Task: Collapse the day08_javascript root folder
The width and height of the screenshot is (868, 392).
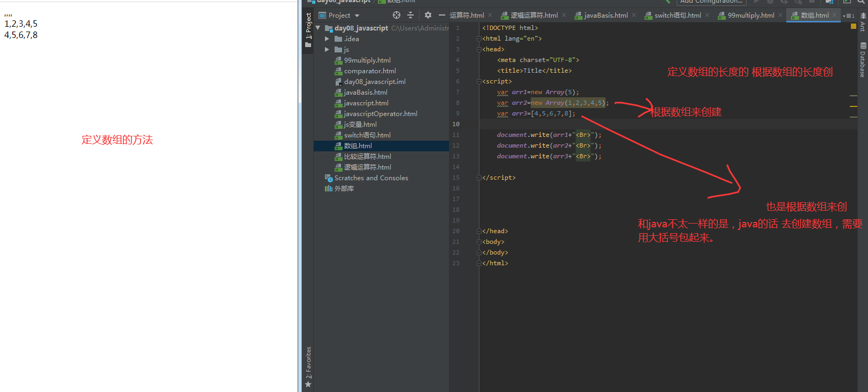Action: [319, 28]
